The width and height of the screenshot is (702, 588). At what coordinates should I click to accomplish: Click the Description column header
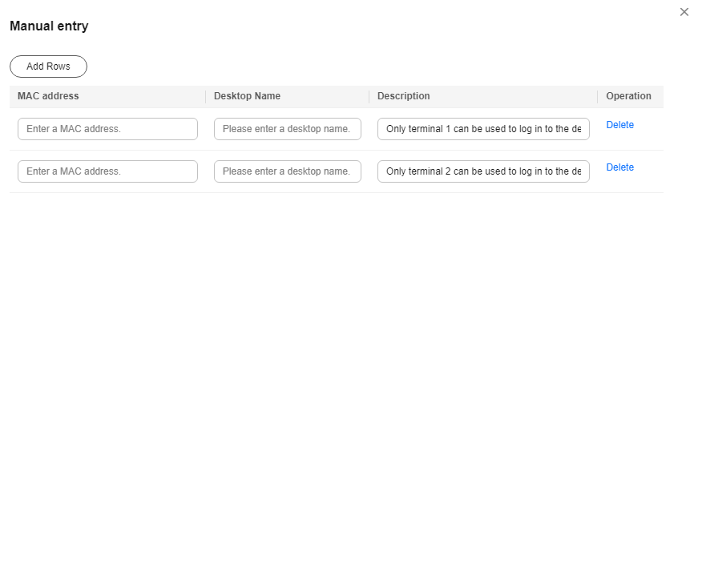(403, 96)
